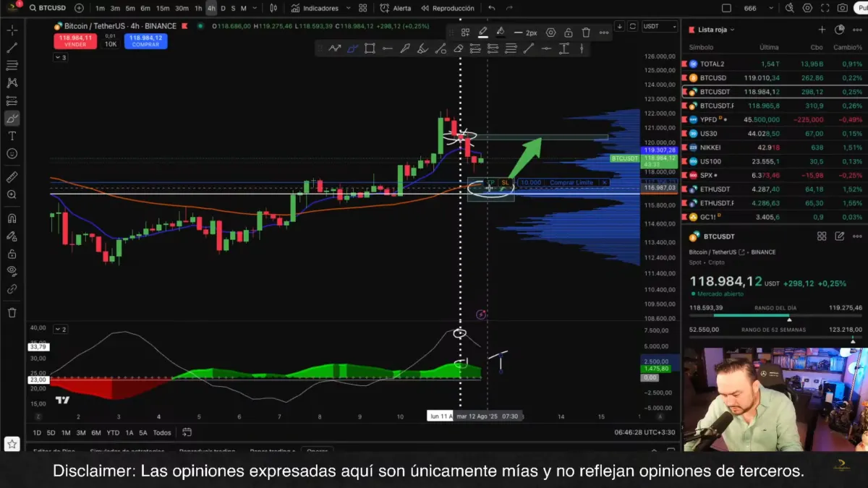Select the XABCD pattern tool
The width and height of the screenshot is (868, 488).
point(12,83)
